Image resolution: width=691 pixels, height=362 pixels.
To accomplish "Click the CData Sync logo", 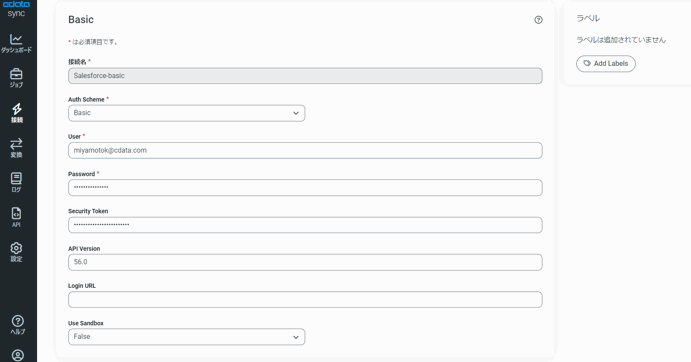I will (16, 9).
